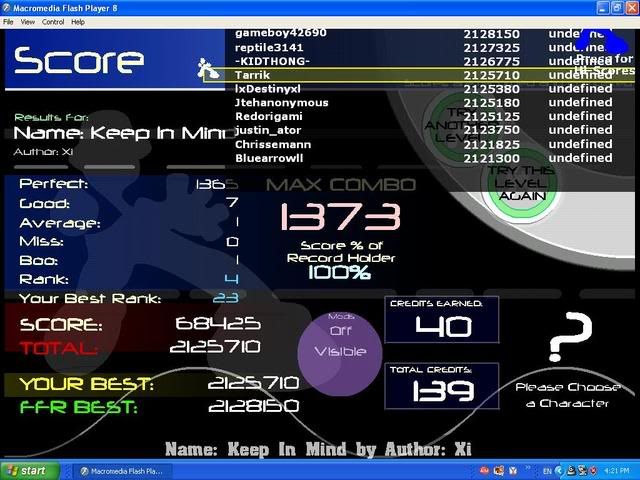Image resolution: width=640 pixels, height=480 pixels.
Task: Click the Please Choose a Character text
Action: click(x=568, y=395)
